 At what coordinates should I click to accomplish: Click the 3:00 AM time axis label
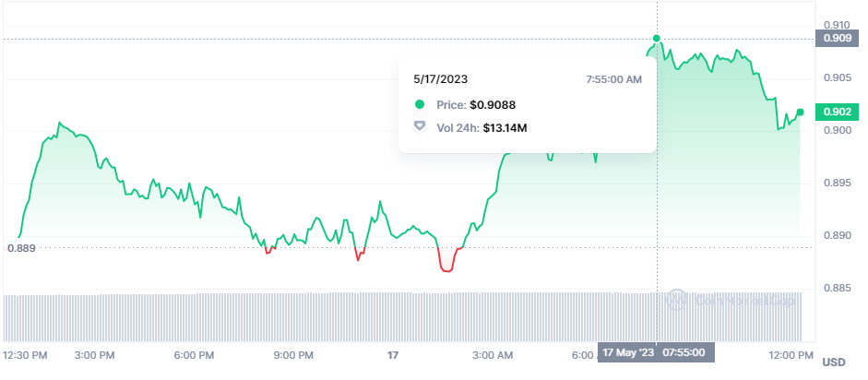pos(493,355)
